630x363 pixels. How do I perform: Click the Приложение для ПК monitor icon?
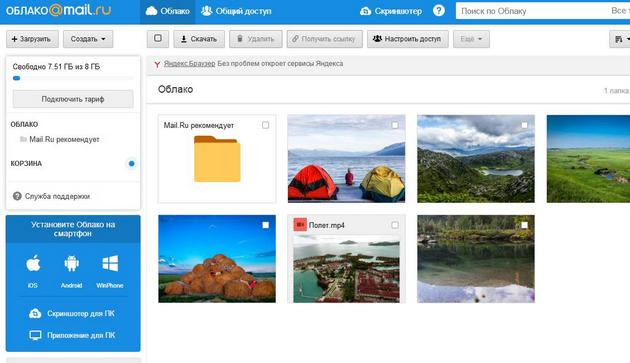tap(35, 335)
